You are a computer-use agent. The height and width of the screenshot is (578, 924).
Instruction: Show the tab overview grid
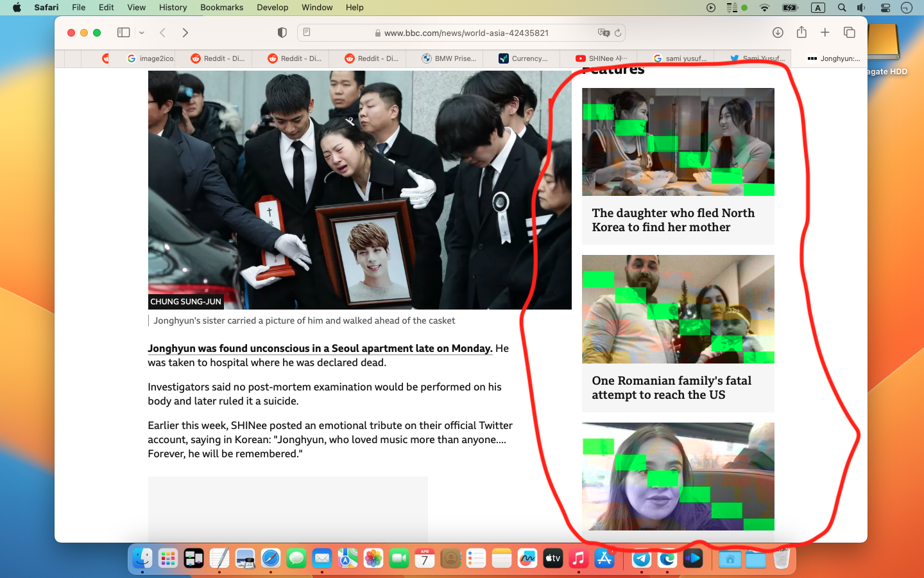[850, 33]
